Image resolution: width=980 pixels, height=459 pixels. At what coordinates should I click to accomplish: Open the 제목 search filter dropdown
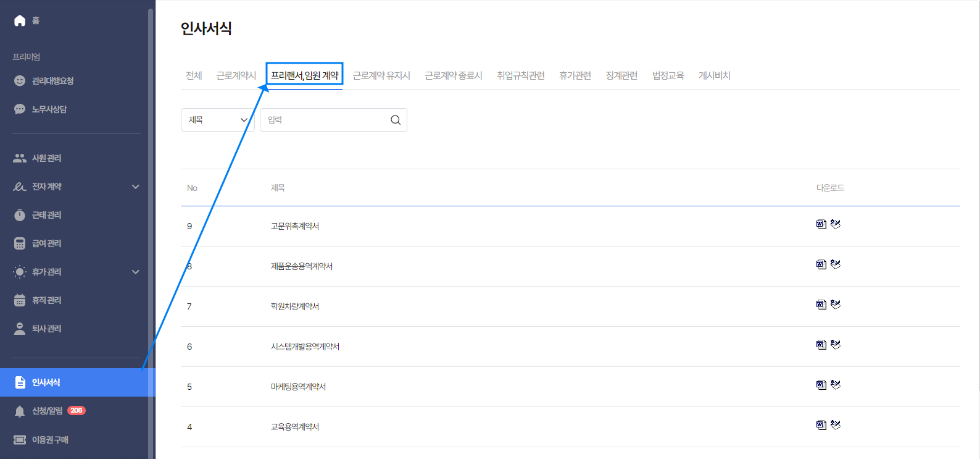point(217,120)
